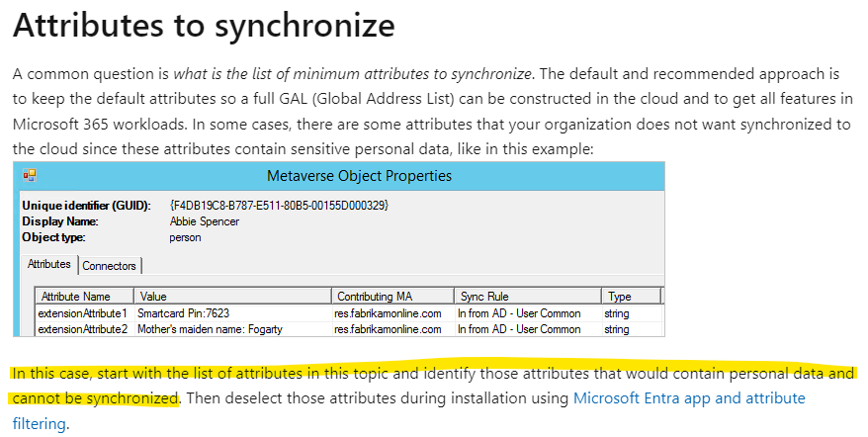Click the Type column header
The image size is (868, 437).
[631, 297]
